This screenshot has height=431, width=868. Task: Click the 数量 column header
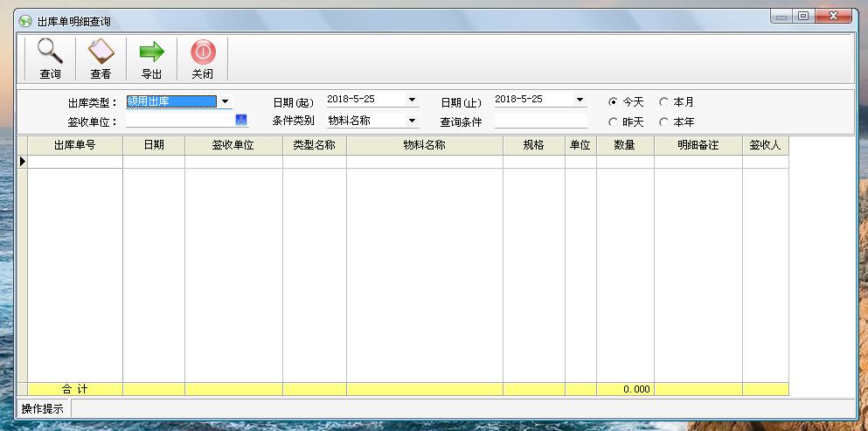[624, 145]
